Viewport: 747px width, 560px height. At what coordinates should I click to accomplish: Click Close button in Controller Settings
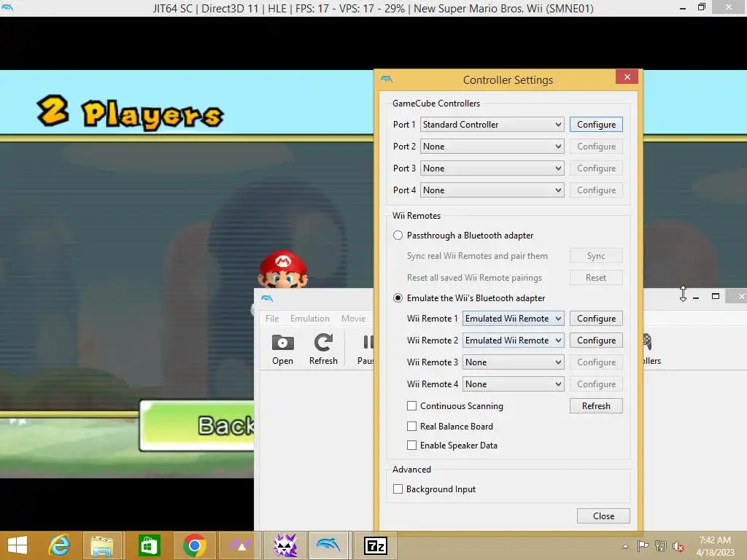click(x=603, y=516)
